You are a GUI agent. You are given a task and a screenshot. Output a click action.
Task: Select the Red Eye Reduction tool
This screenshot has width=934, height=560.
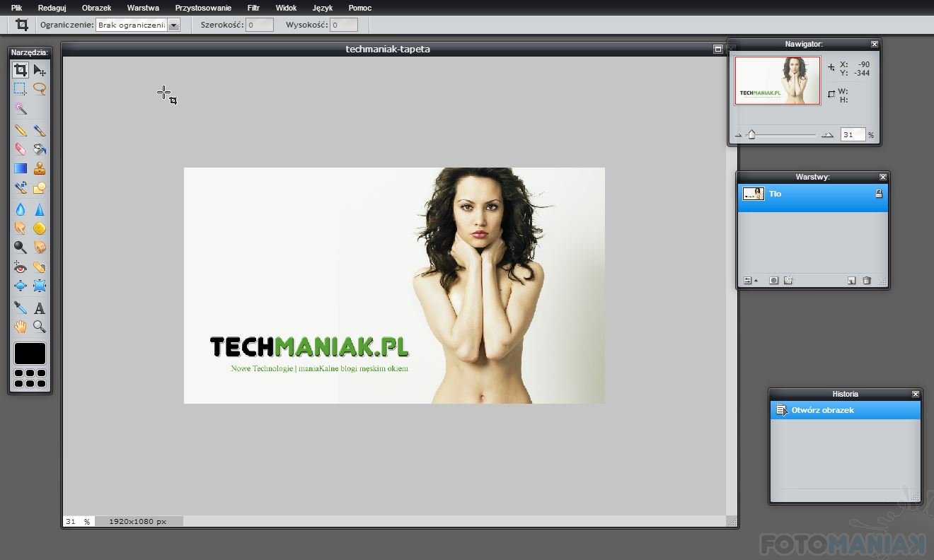coord(21,267)
